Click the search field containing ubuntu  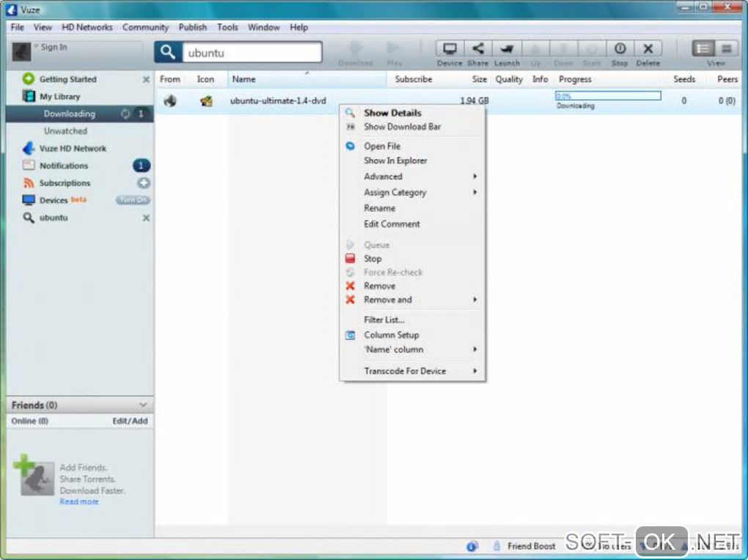click(252, 53)
